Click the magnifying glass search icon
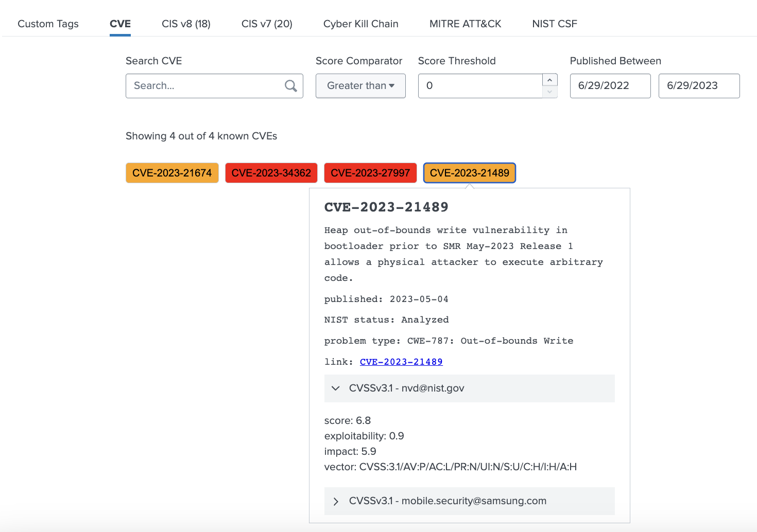Viewport: 757px width, 532px height. coord(290,86)
